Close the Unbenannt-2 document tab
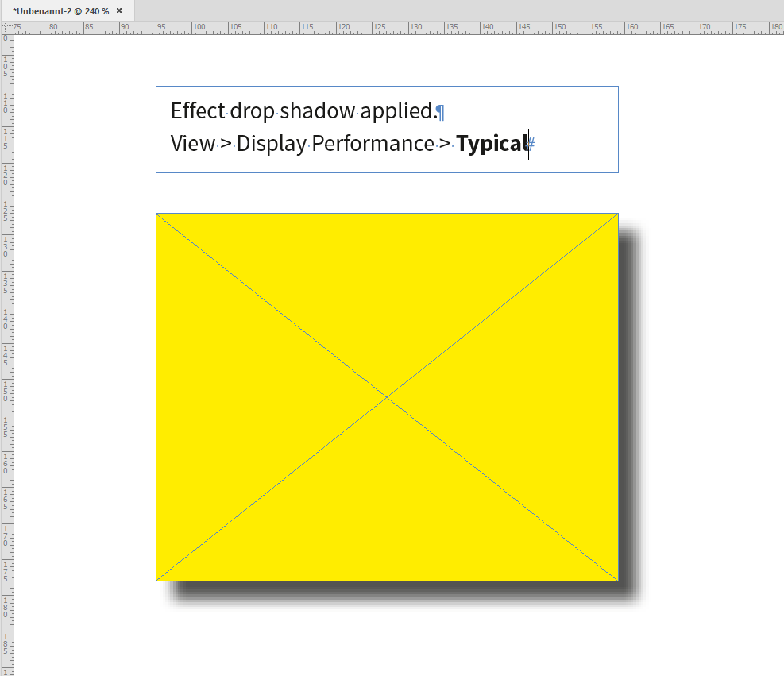 pyautogui.click(x=120, y=11)
